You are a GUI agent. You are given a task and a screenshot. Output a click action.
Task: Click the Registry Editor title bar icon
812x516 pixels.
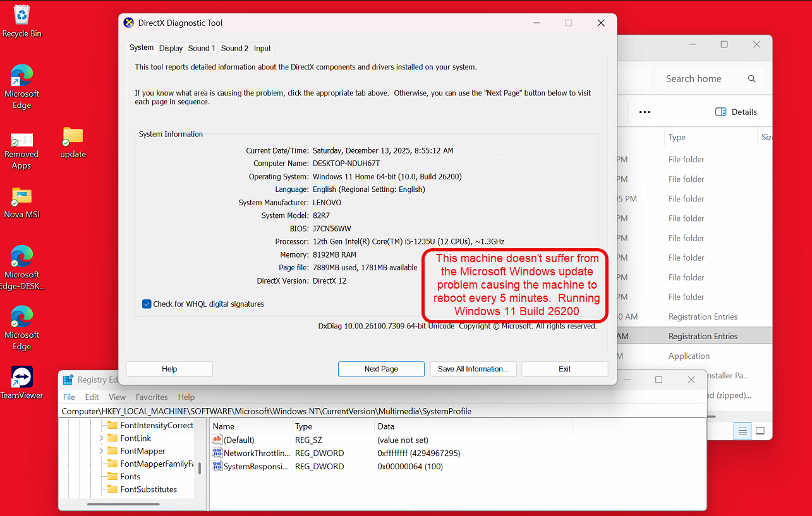pos(68,380)
